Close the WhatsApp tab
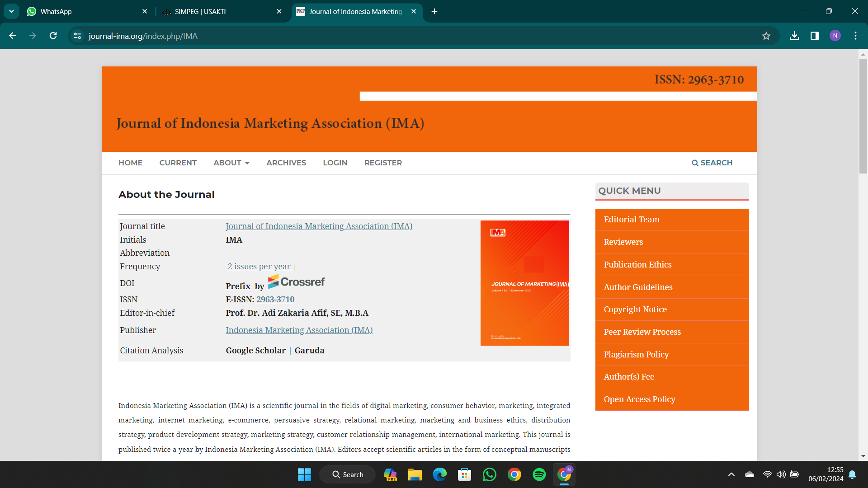This screenshot has width=868, height=488. [x=145, y=11]
